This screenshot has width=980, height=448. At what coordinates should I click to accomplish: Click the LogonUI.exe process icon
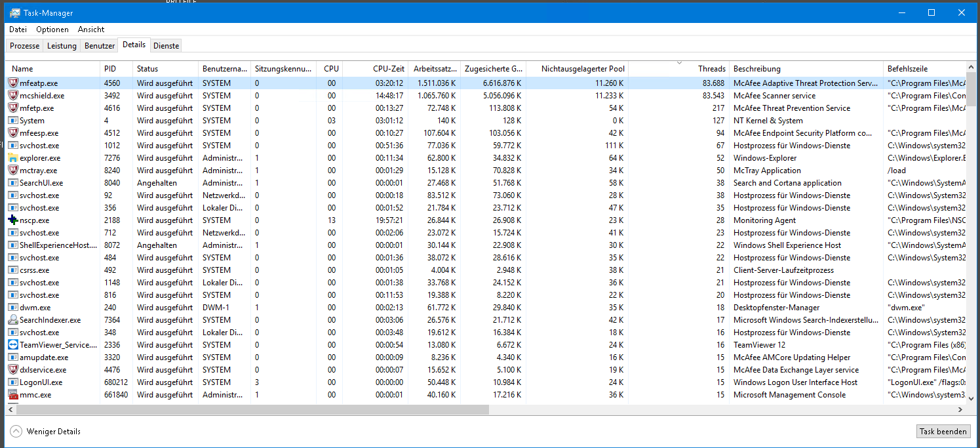point(13,382)
